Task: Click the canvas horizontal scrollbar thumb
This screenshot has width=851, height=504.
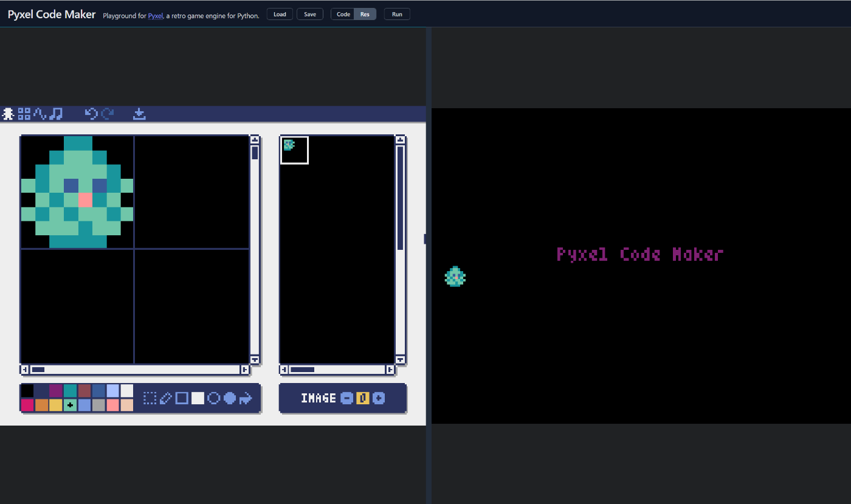Action: [38, 369]
